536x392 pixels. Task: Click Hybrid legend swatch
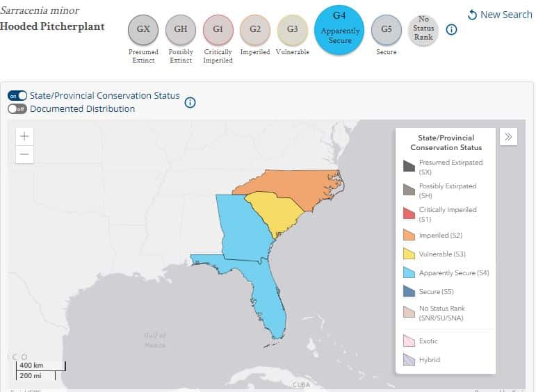point(409,359)
